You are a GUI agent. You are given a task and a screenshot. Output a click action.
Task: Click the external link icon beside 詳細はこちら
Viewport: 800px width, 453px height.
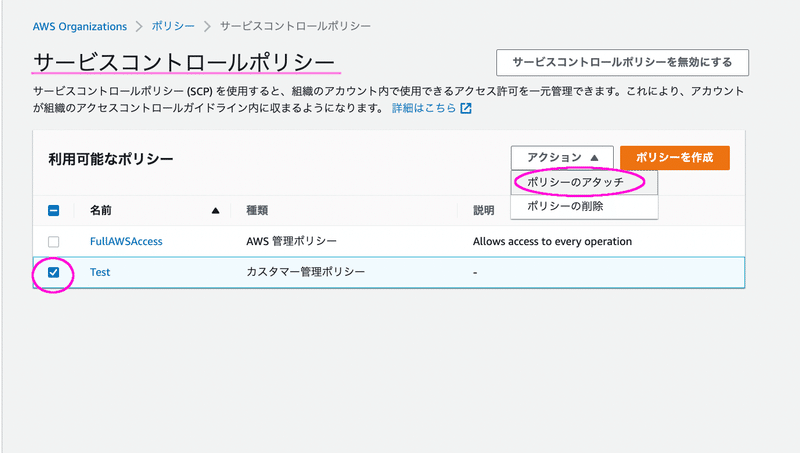click(x=466, y=108)
